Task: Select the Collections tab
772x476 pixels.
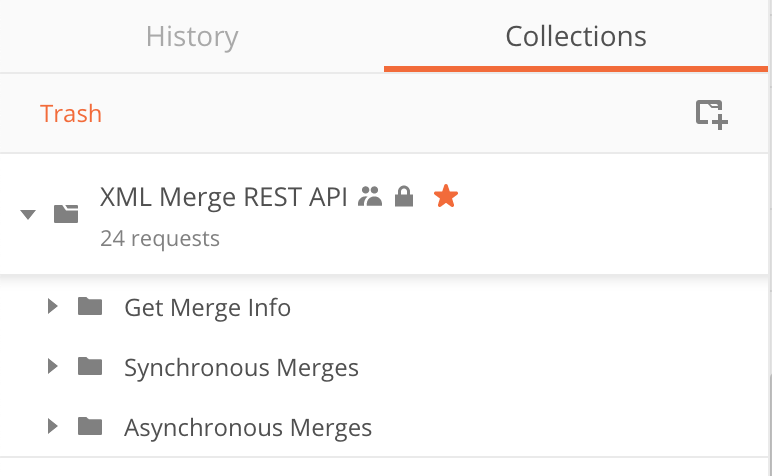Action: click(576, 38)
